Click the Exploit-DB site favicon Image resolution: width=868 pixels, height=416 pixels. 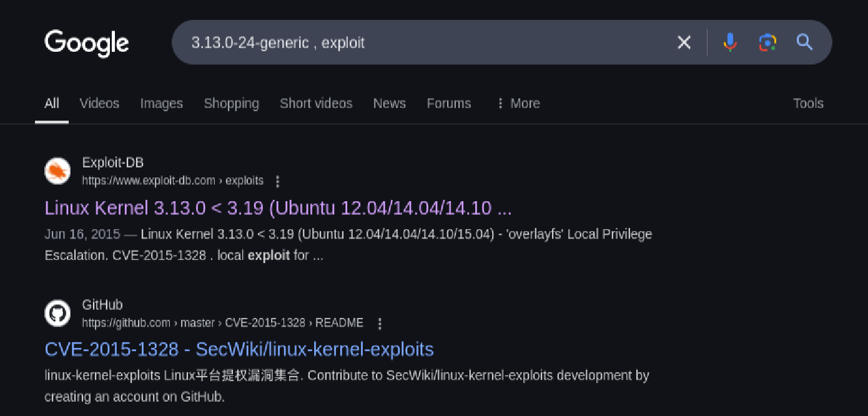pyautogui.click(x=57, y=171)
